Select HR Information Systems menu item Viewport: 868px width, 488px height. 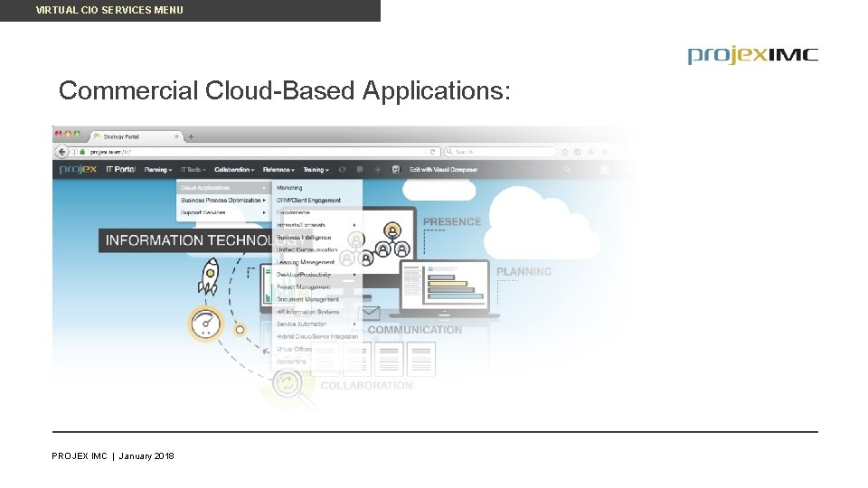(307, 312)
